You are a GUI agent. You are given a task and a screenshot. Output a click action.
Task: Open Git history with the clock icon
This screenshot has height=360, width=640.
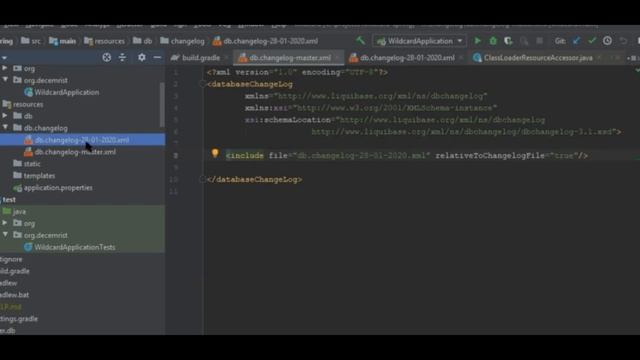pos(607,41)
